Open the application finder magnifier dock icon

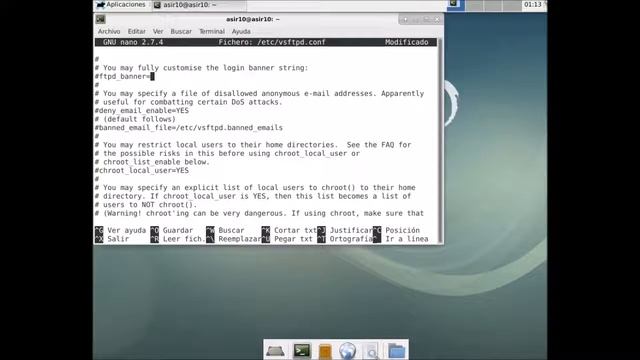click(372, 351)
